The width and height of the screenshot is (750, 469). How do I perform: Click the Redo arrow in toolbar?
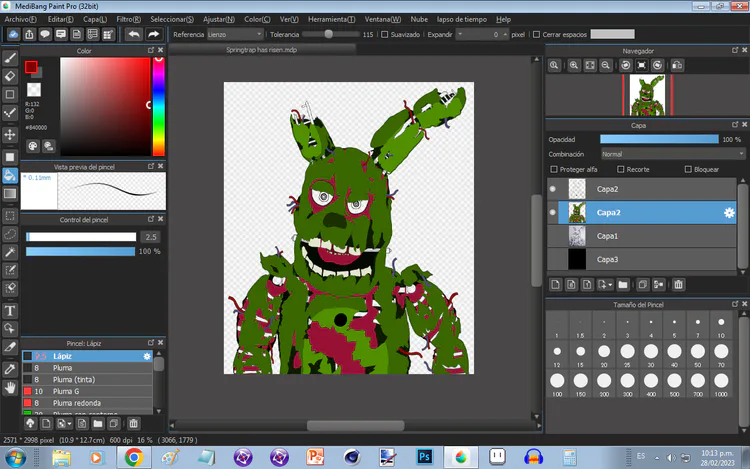pyautogui.click(x=153, y=34)
